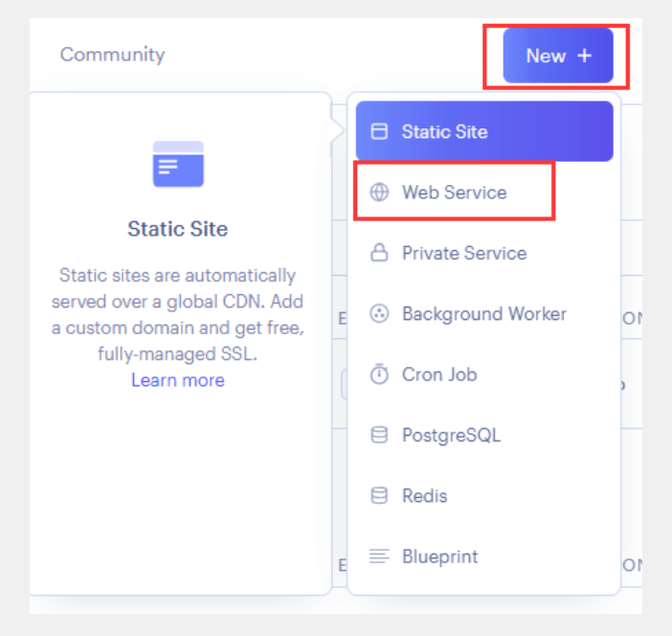This screenshot has width=672, height=636.
Task: Click the window icon in highlighted Static Site entry
Action: click(380, 132)
